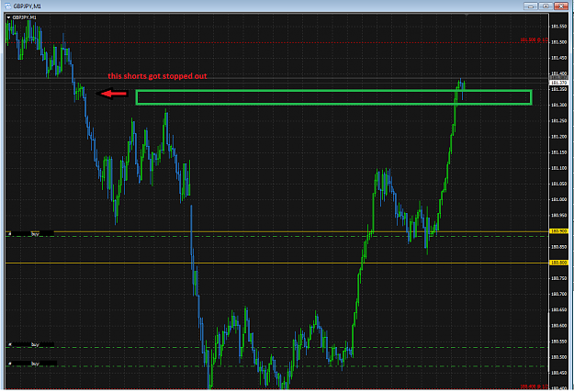
Task: Click the chart shift triangle on top edge
Action: (x=467, y=16)
